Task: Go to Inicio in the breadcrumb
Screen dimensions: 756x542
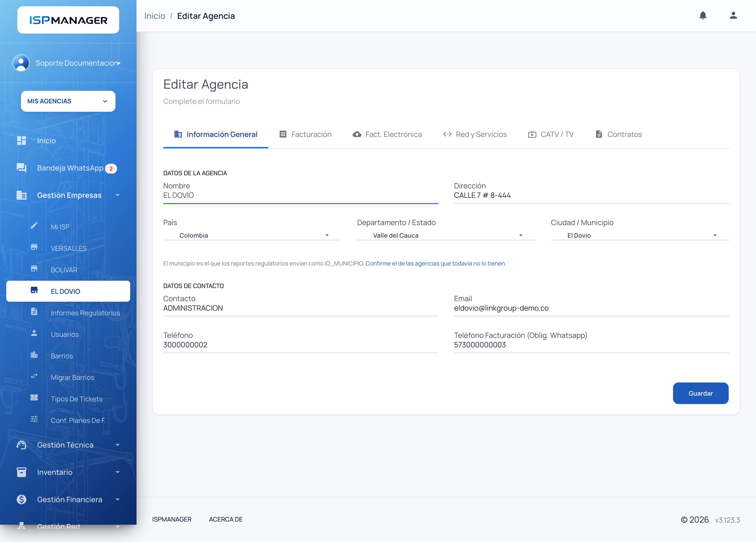Action: [x=155, y=16]
